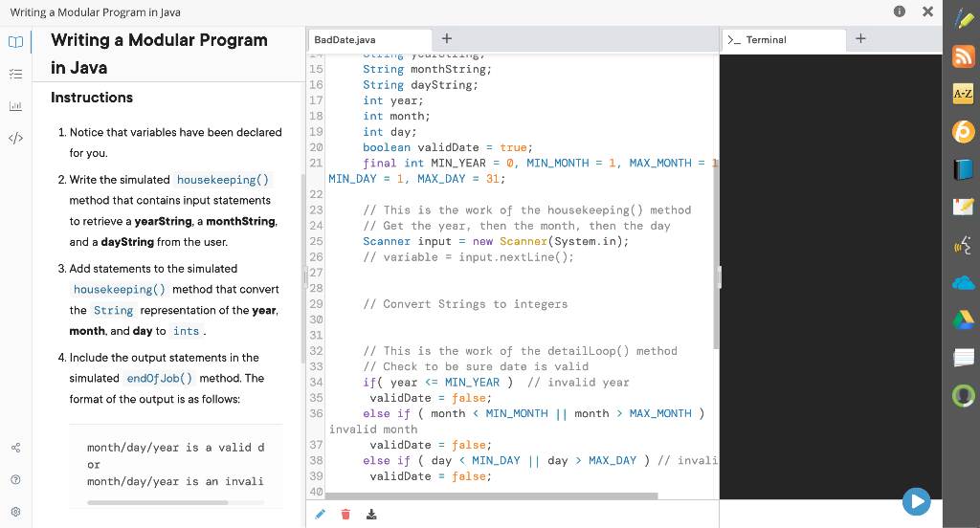Click empty editor line 30
Image resolution: width=980 pixels, height=528 pixels.
click(x=519, y=319)
